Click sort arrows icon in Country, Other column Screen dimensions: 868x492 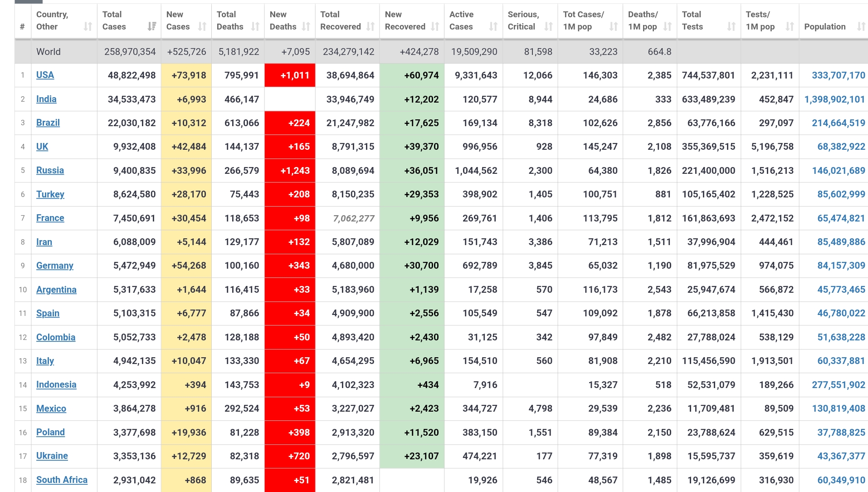(x=88, y=27)
